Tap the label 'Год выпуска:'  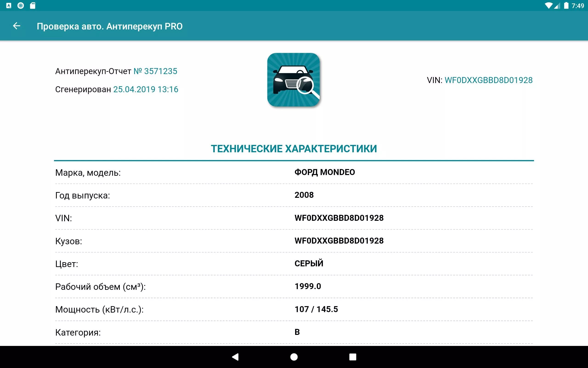pyautogui.click(x=83, y=196)
